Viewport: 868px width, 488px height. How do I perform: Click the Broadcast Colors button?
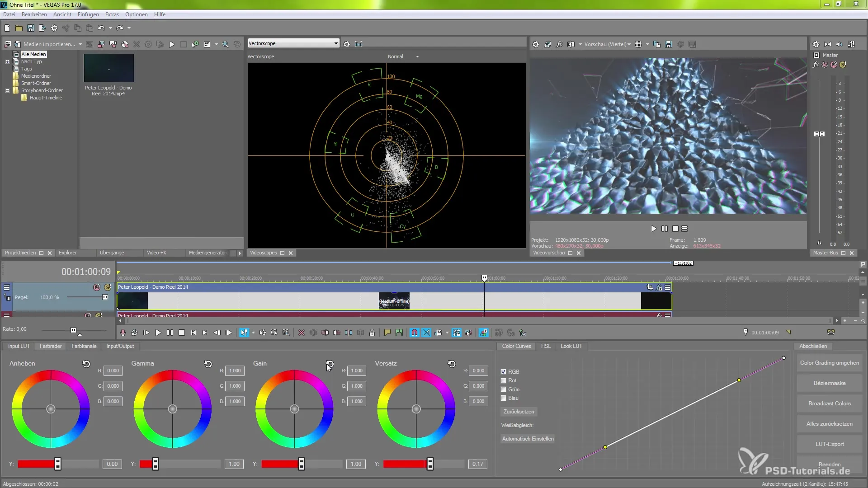pyautogui.click(x=830, y=404)
